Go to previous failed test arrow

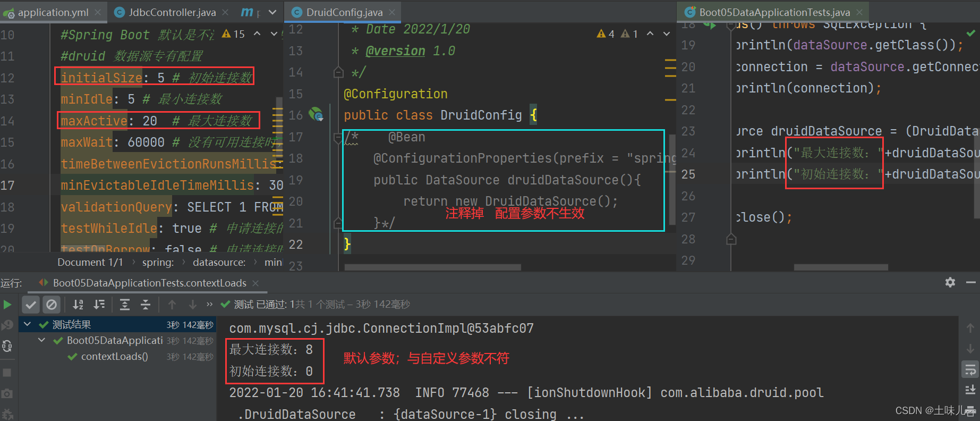[x=172, y=305]
